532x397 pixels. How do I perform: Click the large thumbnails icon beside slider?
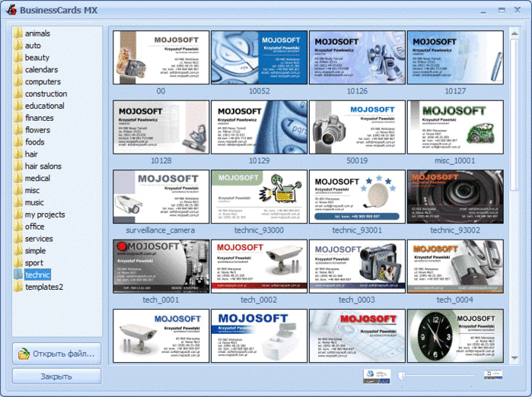(377, 376)
